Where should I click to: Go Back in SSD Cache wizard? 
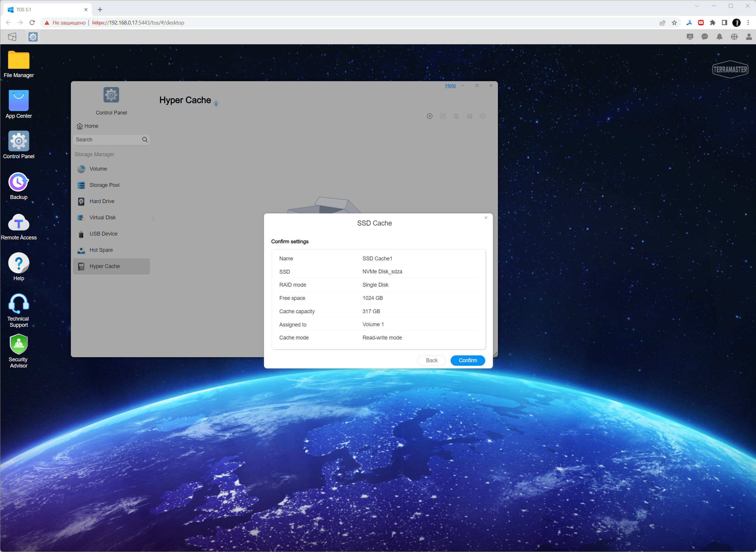click(x=431, y=360)
